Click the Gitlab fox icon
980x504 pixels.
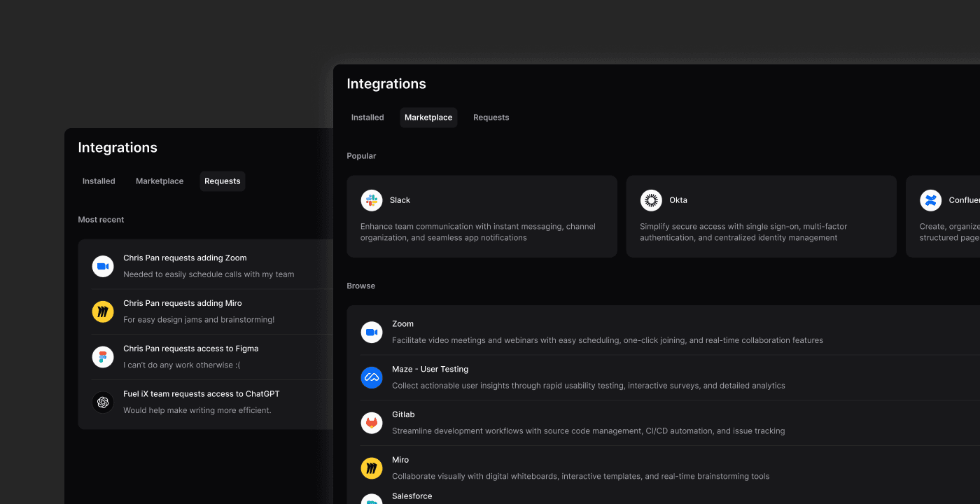click(x=372, y=423)
